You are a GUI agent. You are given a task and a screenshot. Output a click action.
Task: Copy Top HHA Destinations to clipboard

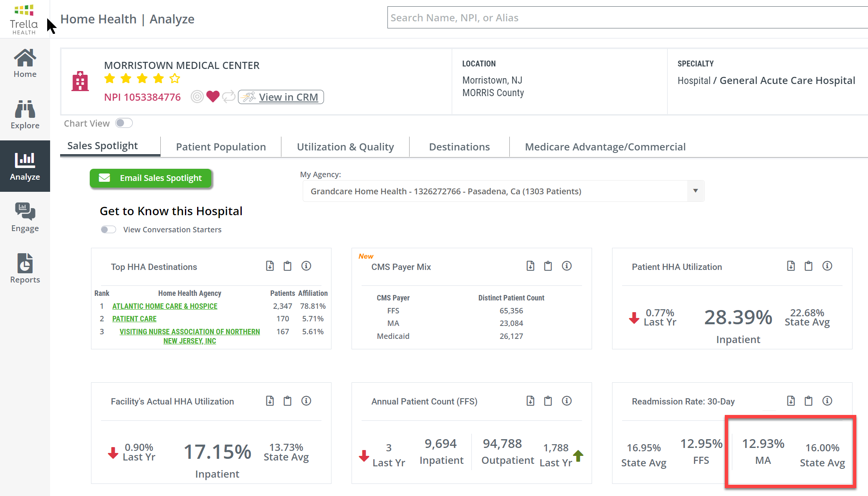pyautogui.click(x=288, y=266)
